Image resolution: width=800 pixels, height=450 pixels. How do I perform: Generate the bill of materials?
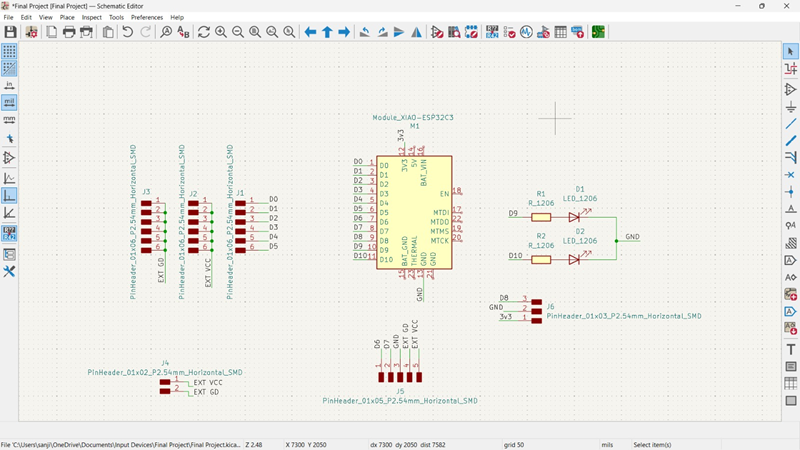pyautogui.click(x=578, y=32)
